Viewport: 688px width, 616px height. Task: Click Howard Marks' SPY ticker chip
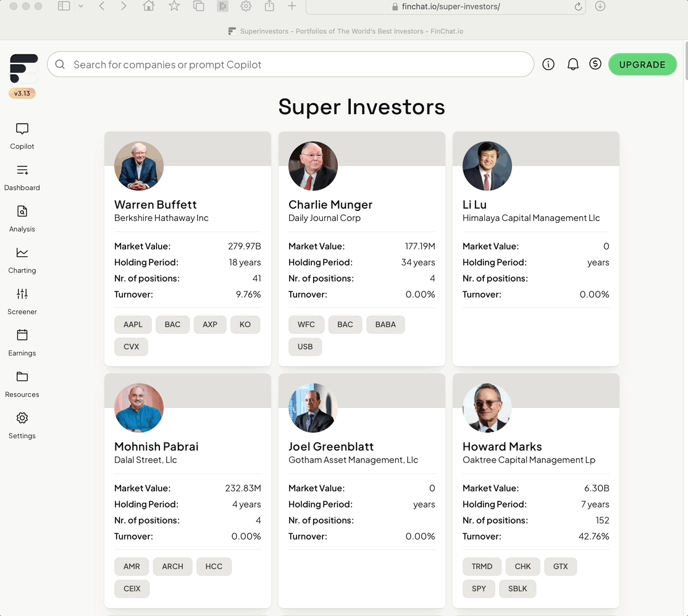[479, 589]
